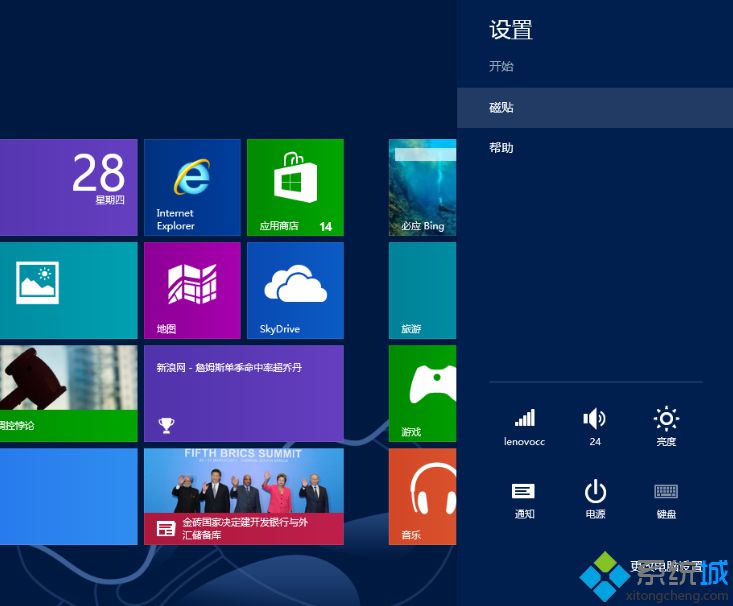Viewport: 733px width, 606px height.
Task: Open the finance tile with gavel image
Action: (x=69, y=393)
